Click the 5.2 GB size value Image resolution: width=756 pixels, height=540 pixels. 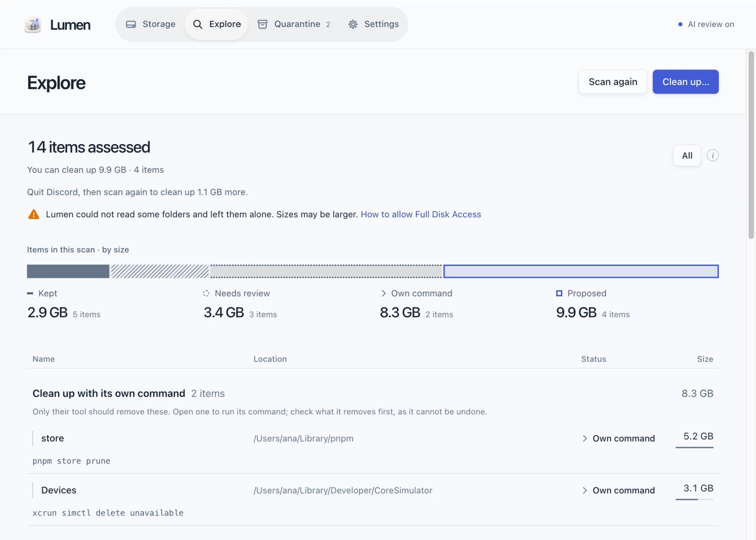click(698, 436)
